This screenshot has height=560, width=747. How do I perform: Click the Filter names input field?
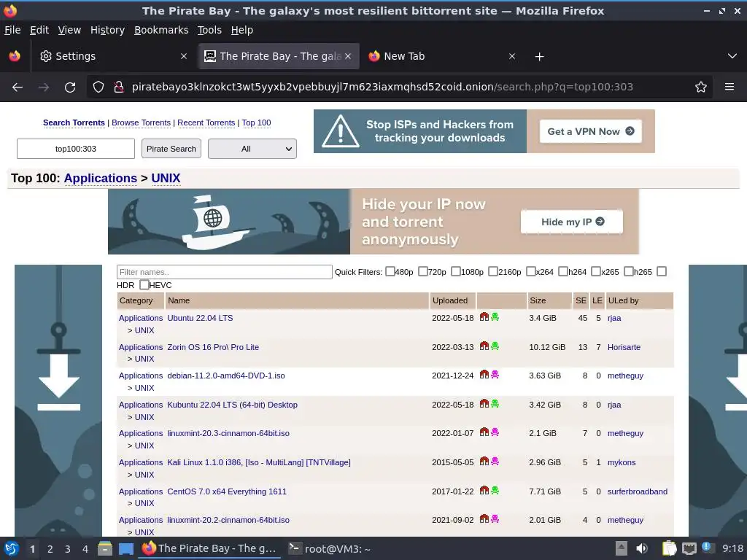(x=225, y=272)
